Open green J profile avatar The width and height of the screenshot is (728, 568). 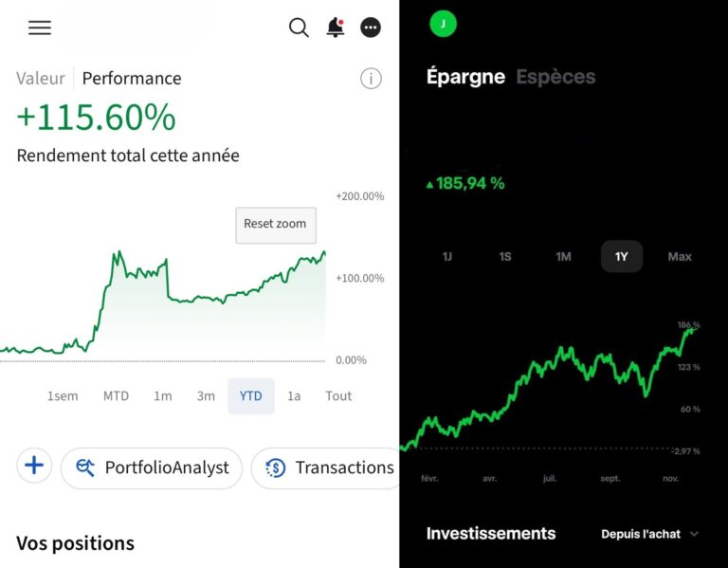[x=443, y=24]
